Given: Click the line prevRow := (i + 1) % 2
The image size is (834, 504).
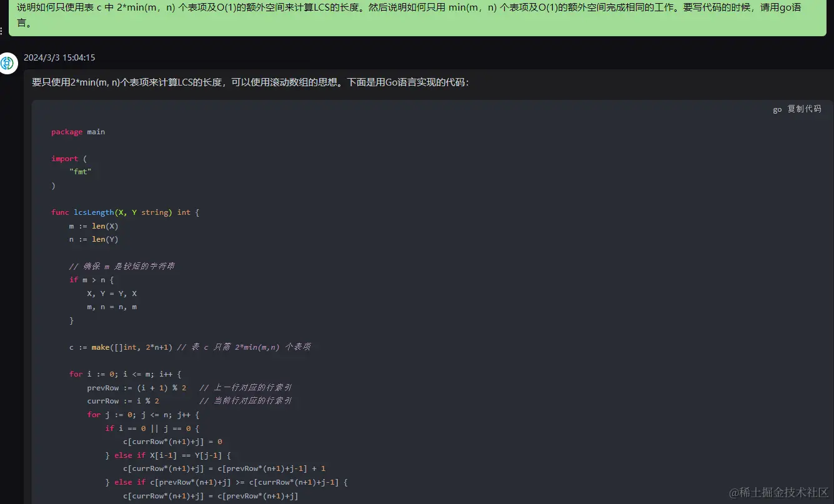Looking at the screenshot, I should tap(136, 388).
